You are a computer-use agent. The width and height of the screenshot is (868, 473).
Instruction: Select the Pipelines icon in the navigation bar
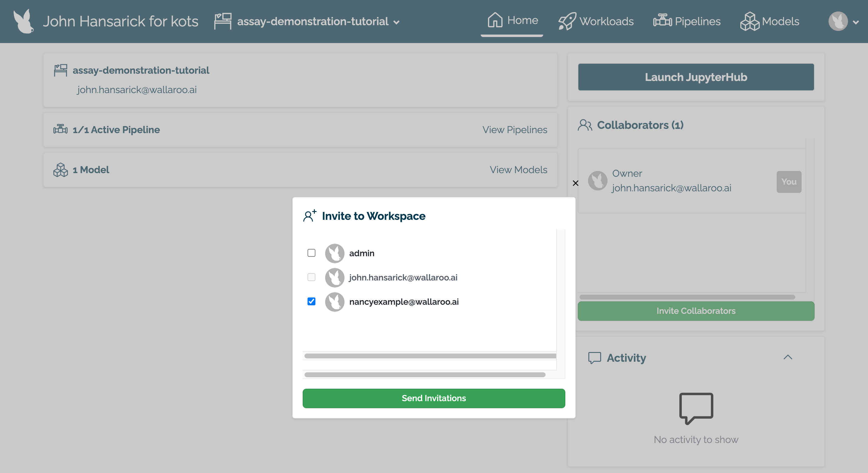pos(662,21)
